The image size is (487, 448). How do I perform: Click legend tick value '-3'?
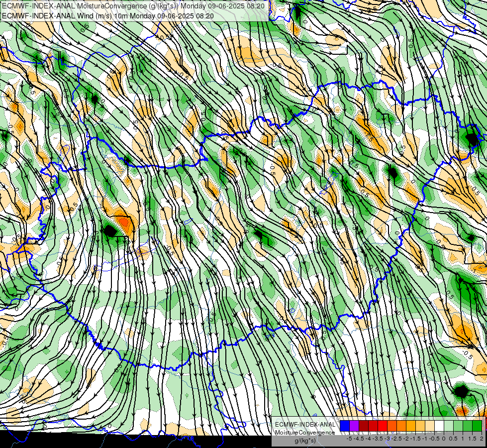pyautogui.click(x=387, y=439)
